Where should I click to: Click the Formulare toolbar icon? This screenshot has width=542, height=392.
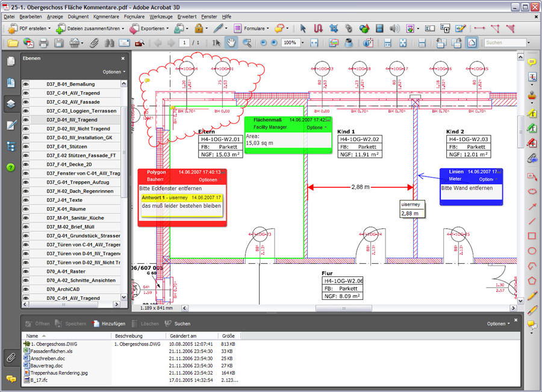[237, 28]
